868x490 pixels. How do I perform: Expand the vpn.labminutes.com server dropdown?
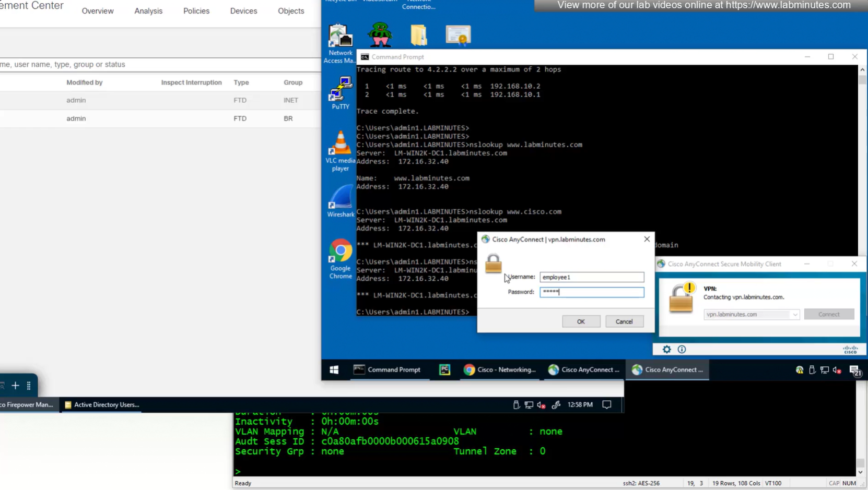click(794, 314)
